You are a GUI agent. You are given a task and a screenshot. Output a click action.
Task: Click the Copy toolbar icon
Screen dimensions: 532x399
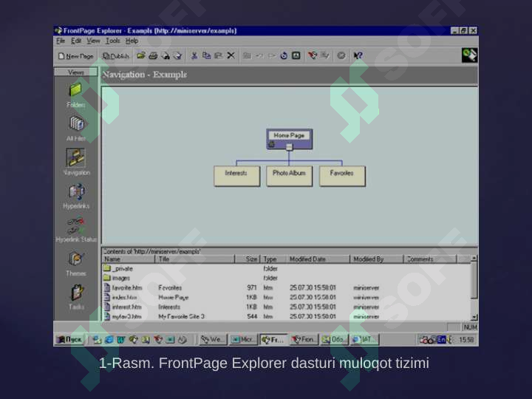pyautogui.click(x=206, y=55)
